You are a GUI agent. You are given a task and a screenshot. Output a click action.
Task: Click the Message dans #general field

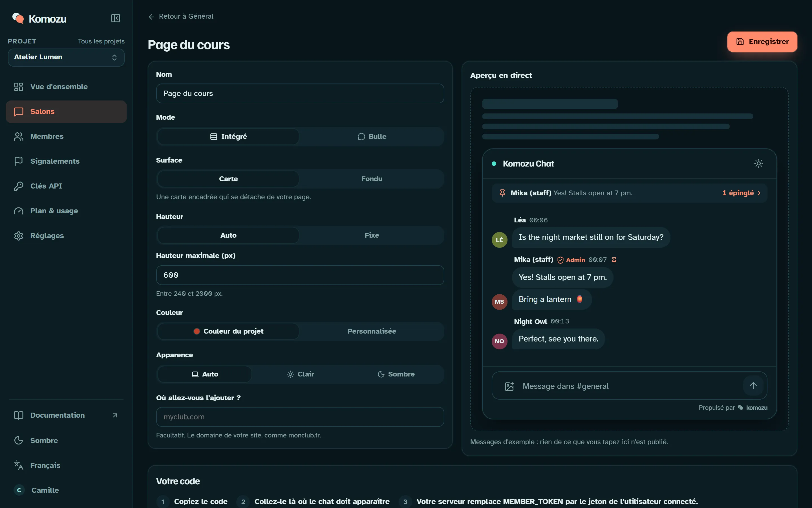629,386
